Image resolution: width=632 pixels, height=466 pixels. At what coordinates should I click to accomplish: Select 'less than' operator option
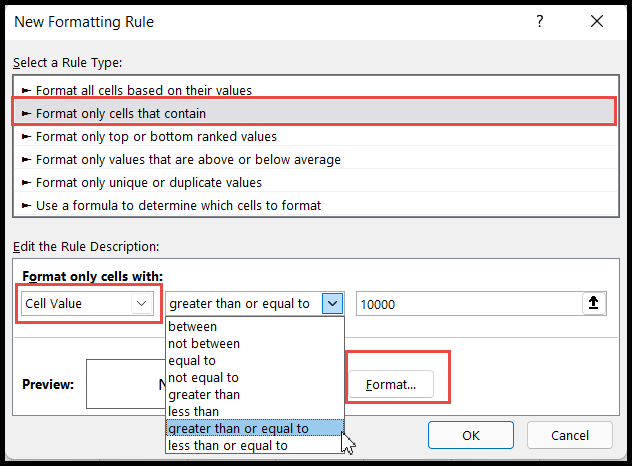194,411
